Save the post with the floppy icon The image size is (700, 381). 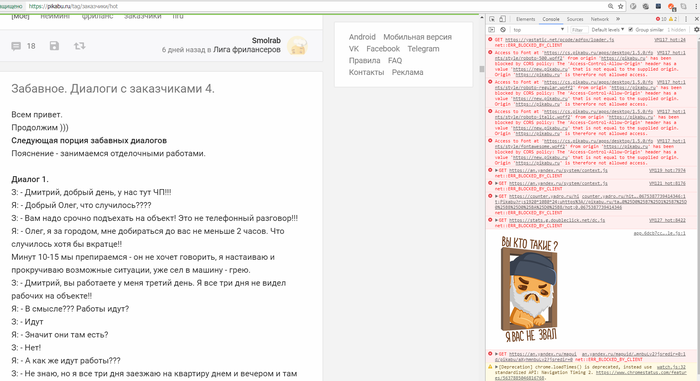tap(54, 46)
